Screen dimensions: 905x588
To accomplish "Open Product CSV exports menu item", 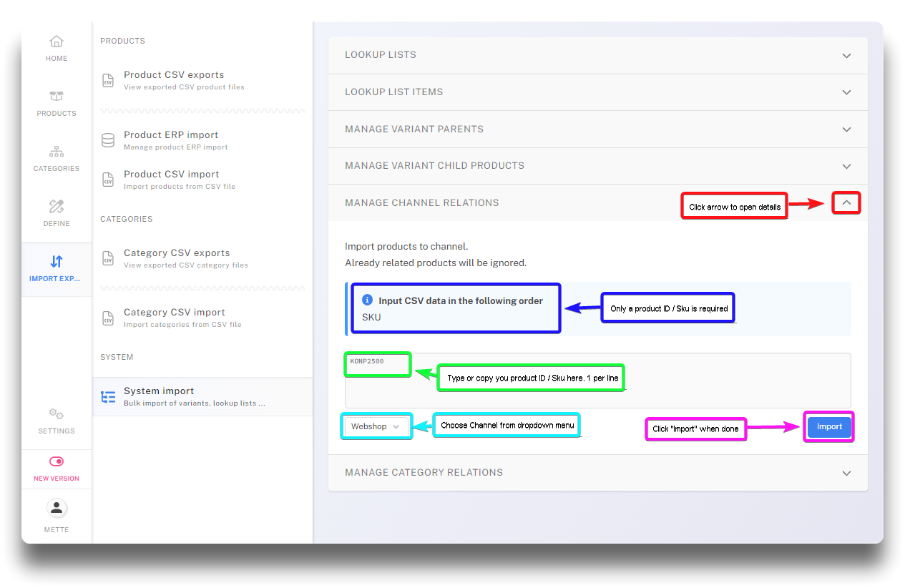I will (174, 75).
